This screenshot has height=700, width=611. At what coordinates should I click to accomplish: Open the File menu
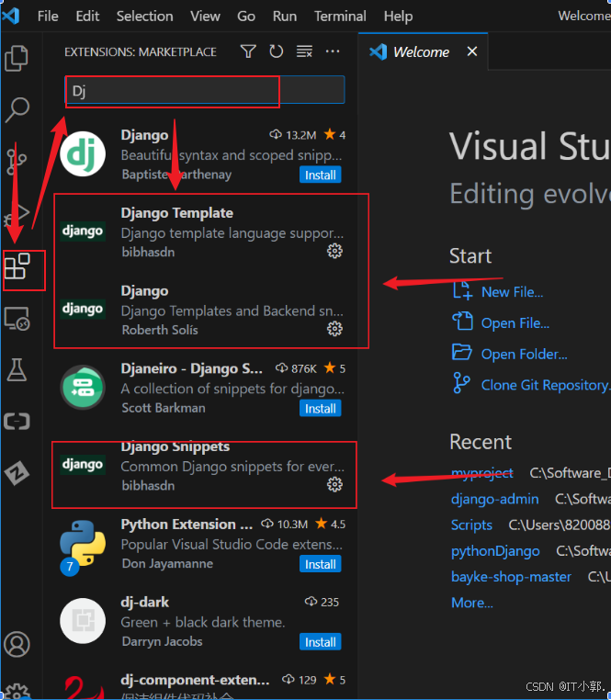tap(48, 16)
